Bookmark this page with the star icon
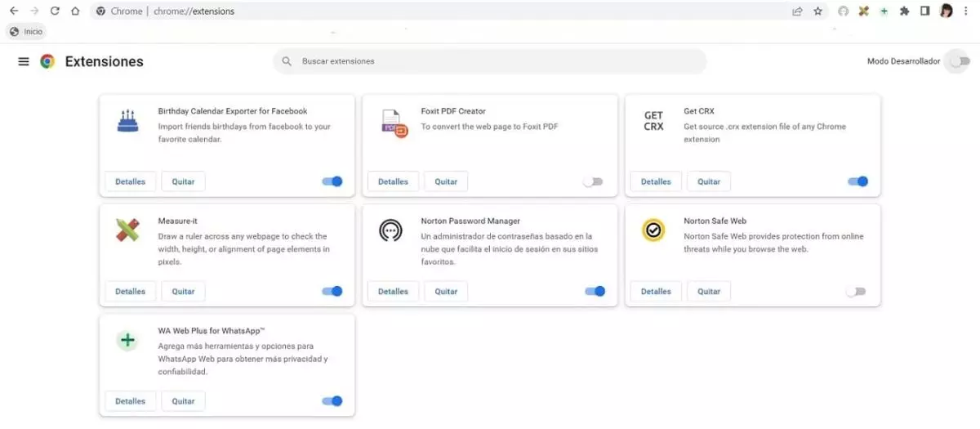This screenshot has height=429, width=980. (817, 11)
